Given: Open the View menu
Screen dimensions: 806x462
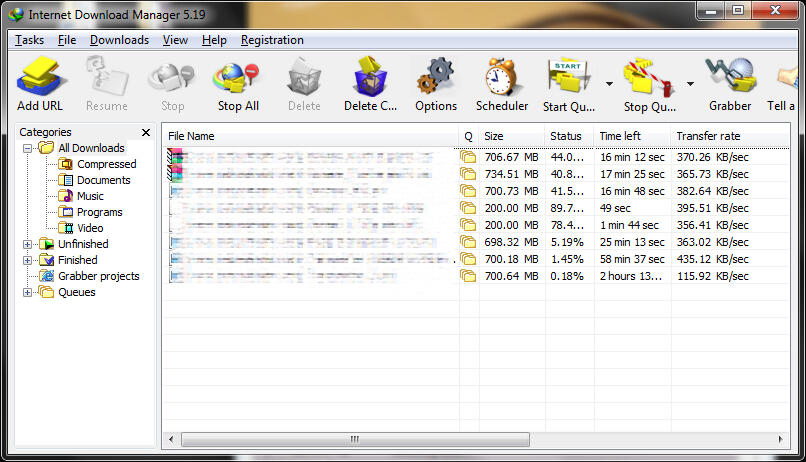Looking at the screenshot, I should coord(175,40).
